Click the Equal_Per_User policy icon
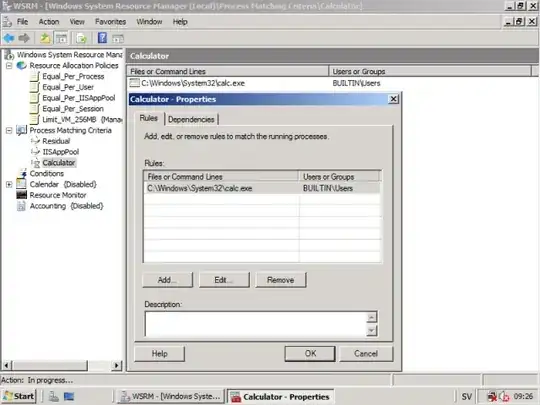Image resolution: width=540 pixels, height=405 pixels. coord(34,87)
